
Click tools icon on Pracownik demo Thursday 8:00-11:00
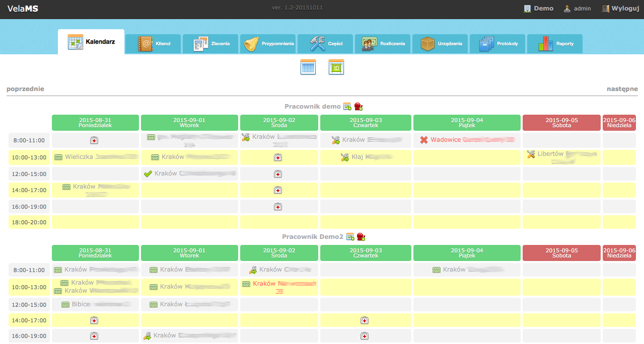tap(335, 140)
